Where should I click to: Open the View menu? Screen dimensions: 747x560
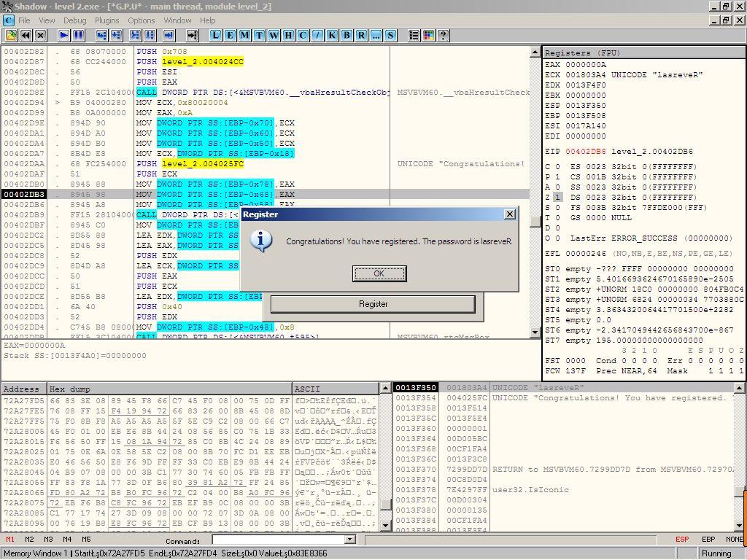[47, 20]
